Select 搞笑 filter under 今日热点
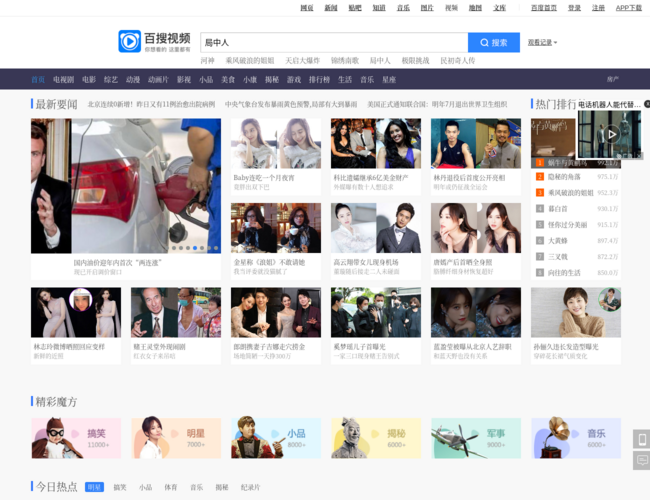Viewport: 650px width, 500px height. pyautogui.click(x=120, y=487)
